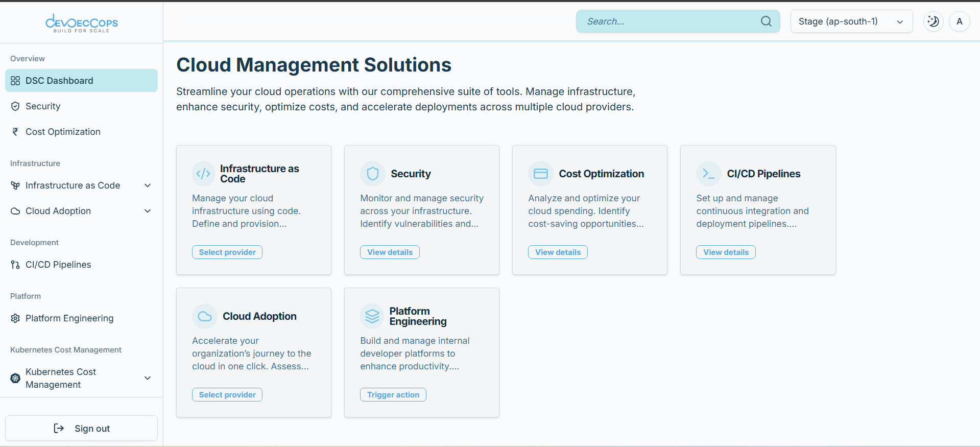Image resolution: width=980 pixels, height=447 pixels.
Task: Go to Platform Engineering in sidebar
Action: (x=69, y=318)
